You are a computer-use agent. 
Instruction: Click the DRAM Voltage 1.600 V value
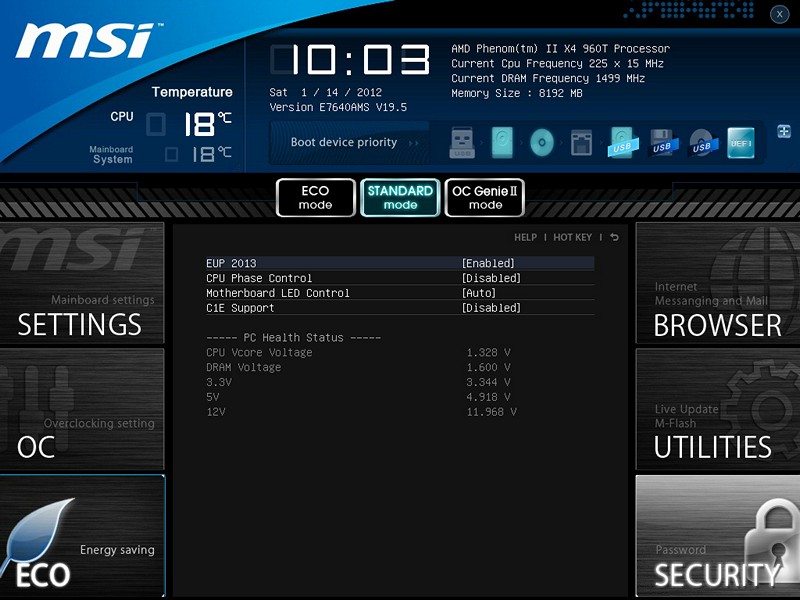click(488, 367)
